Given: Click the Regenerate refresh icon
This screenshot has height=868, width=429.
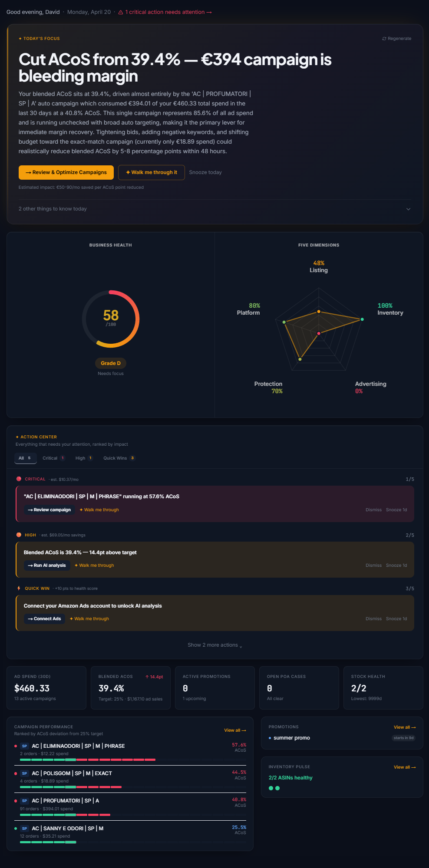Looking at the screenshot, I should click(x=384, y=38).
